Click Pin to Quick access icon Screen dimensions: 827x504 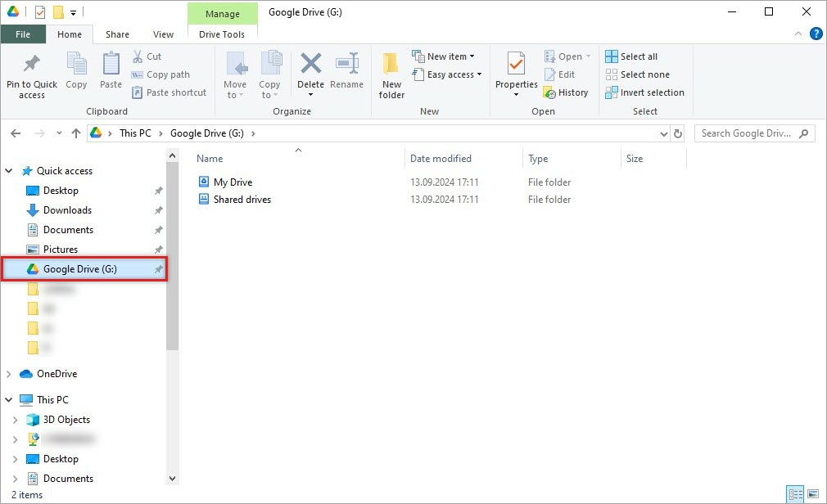pyautogui.click(x=32, y=64)
